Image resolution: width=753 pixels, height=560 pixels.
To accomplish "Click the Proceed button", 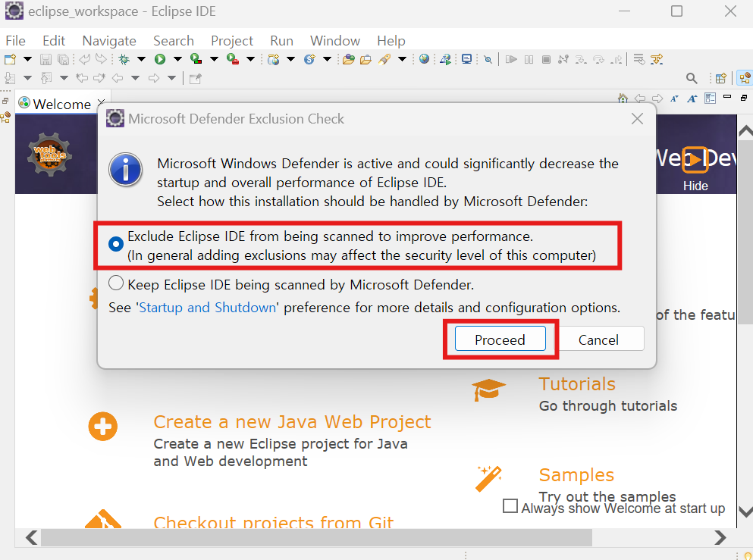I will coord(500,339).
